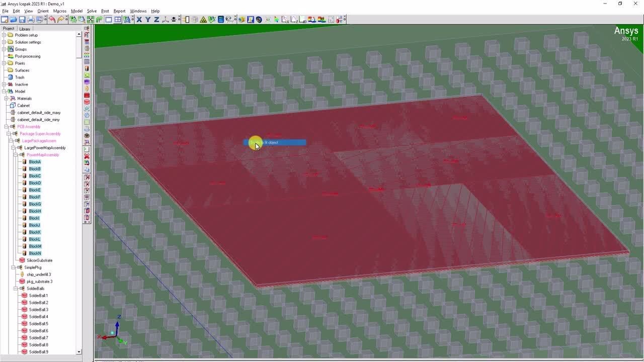Click the Isometric view axes icon
Image resolution: width=644 pixels, height=362 pixels.
165,20
